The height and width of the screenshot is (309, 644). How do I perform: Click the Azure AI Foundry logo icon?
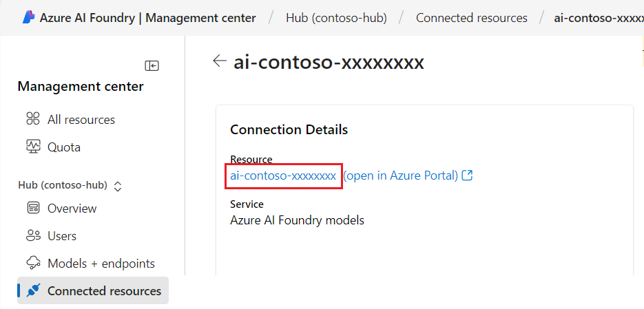pos(28,18)
